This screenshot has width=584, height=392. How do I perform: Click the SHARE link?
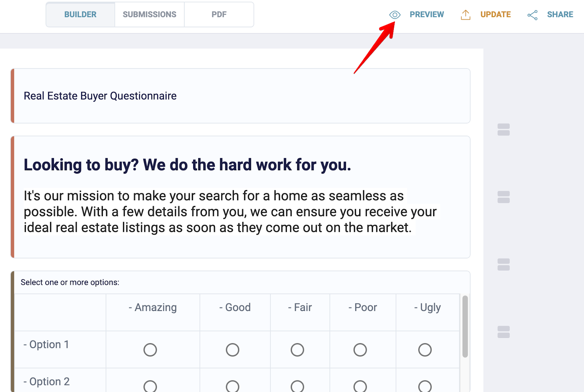560,15
